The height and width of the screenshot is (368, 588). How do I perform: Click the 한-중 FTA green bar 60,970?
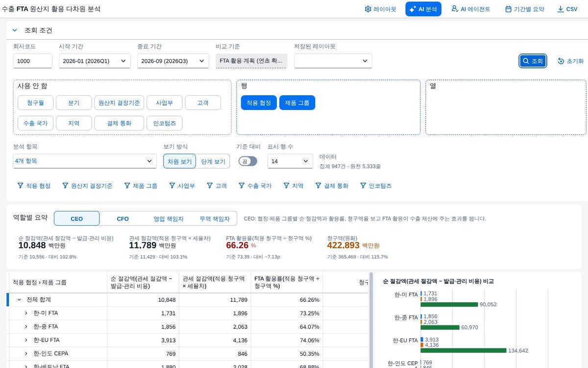(x=440, y=327)
